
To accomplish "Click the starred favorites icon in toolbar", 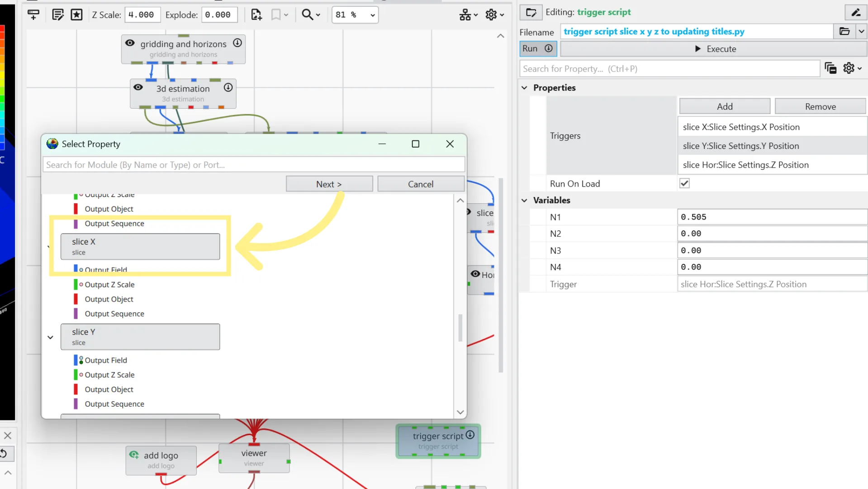I will [x=76, y=14].
